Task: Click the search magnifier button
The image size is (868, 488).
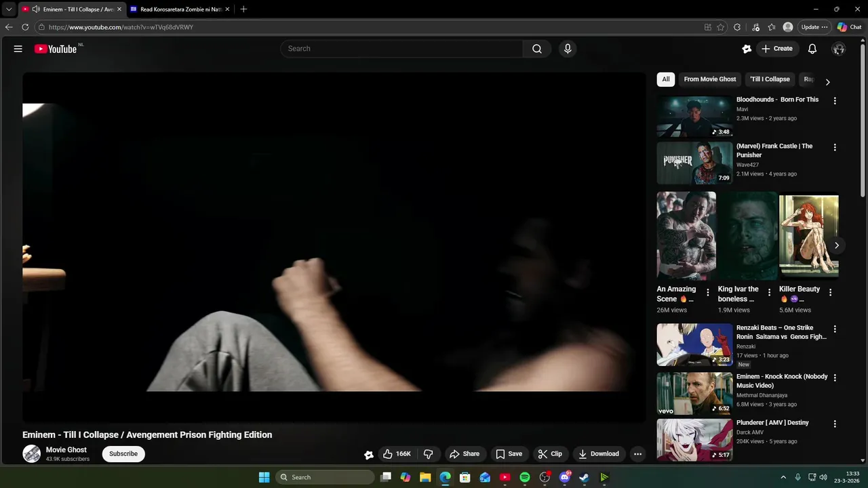Action: pos(537,49)
